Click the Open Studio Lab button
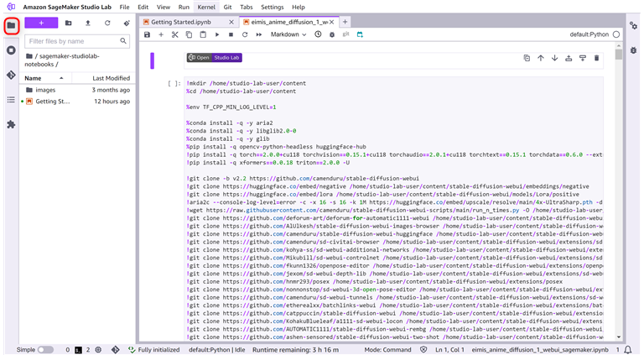 [x=213, y=58]
